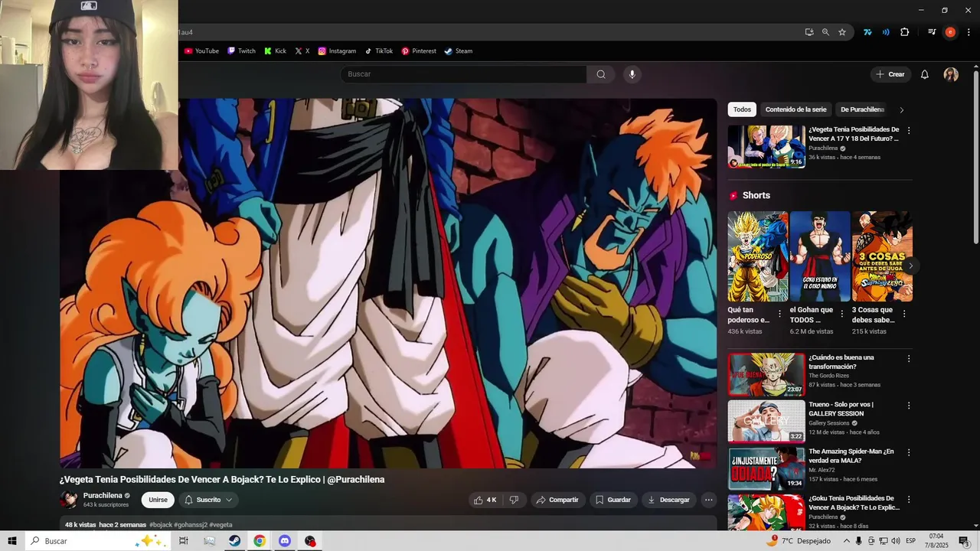980x551 pixels.
Task: Open the media controls music icon
Action: coord(932,32)
